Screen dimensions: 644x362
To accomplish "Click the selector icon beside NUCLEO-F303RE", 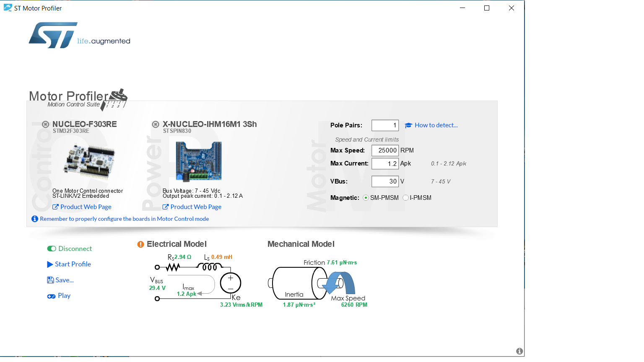I will [x=46, y=124].
